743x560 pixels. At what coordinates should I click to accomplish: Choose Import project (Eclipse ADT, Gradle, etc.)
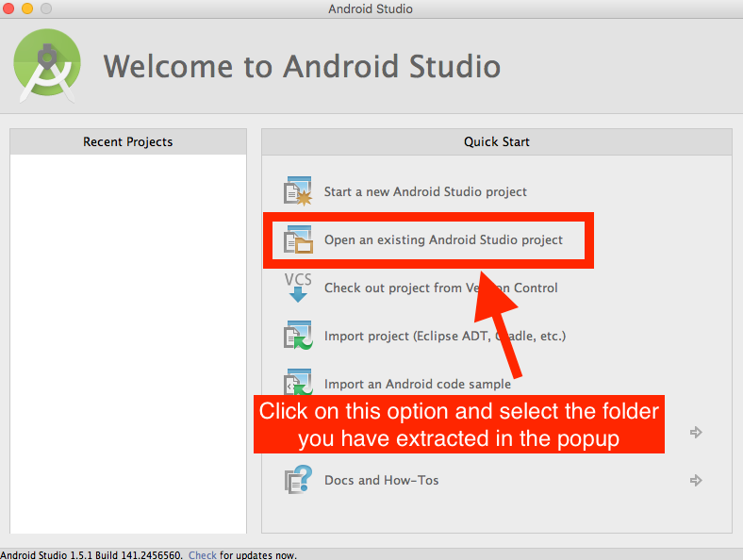point(444,336)
